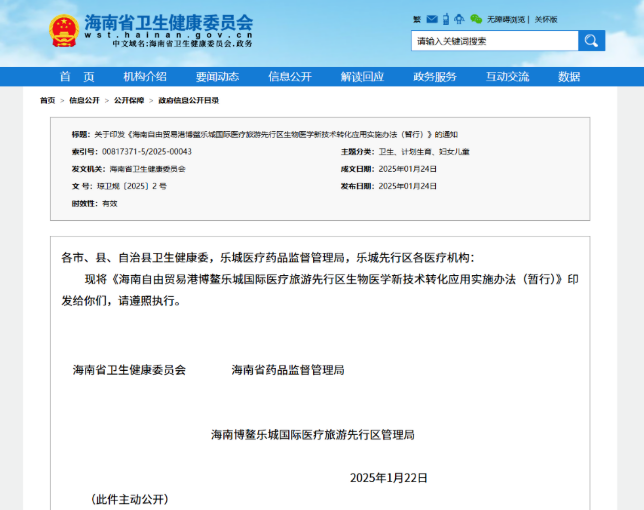Image resolution: width=644 pixels, height=510 pixels.
Task: Click the magnifier search button
Action: 592,41
